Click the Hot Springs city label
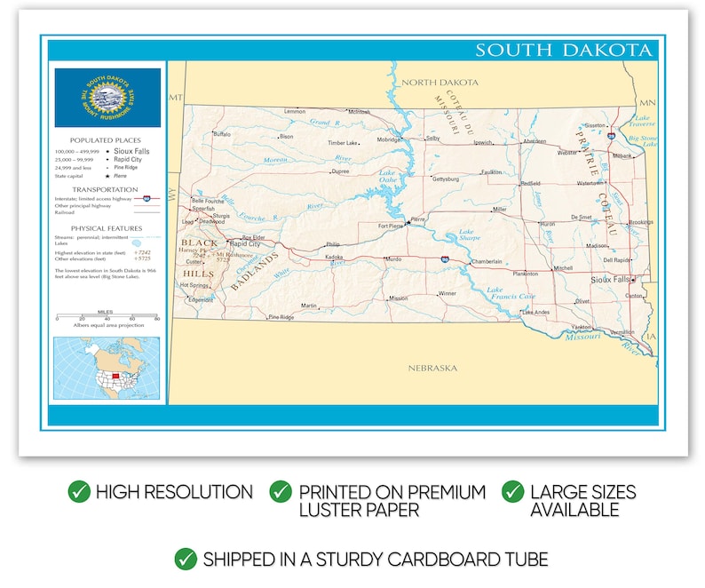Viewport: 705px width, 588px height. coord(194,285)
